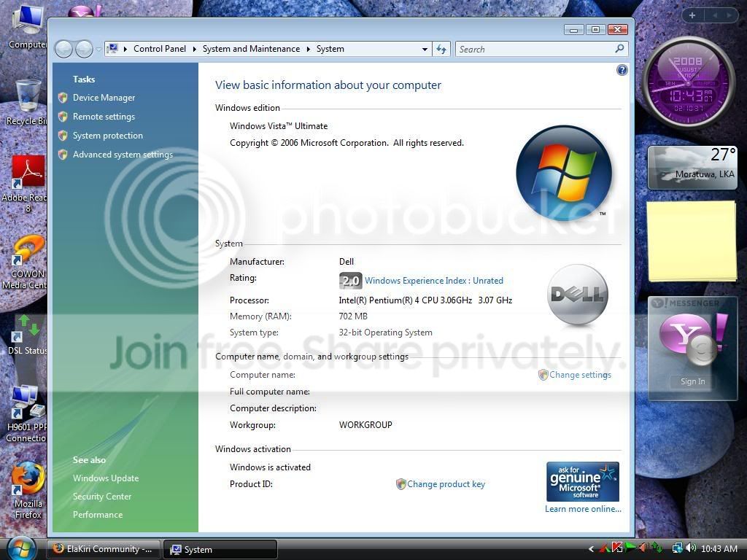Open Device Manager from Tasks
Image resolution: width=747 pixels, height=560 pixels.
click(104, 98)
